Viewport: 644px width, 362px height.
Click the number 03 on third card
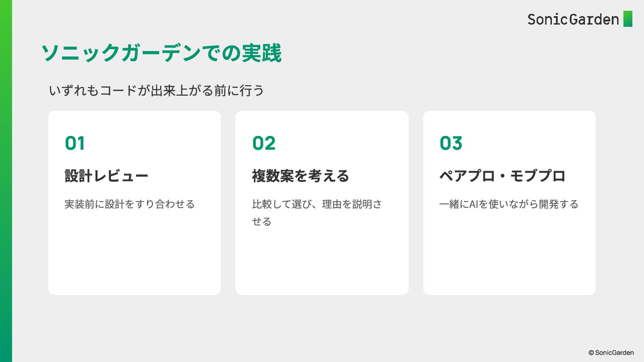point(451,143)
